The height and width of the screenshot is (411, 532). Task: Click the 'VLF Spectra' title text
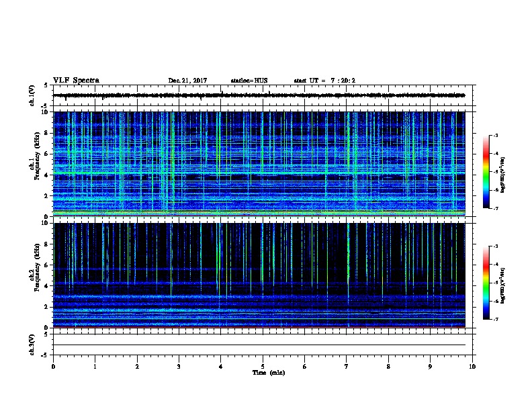point(76,81)
